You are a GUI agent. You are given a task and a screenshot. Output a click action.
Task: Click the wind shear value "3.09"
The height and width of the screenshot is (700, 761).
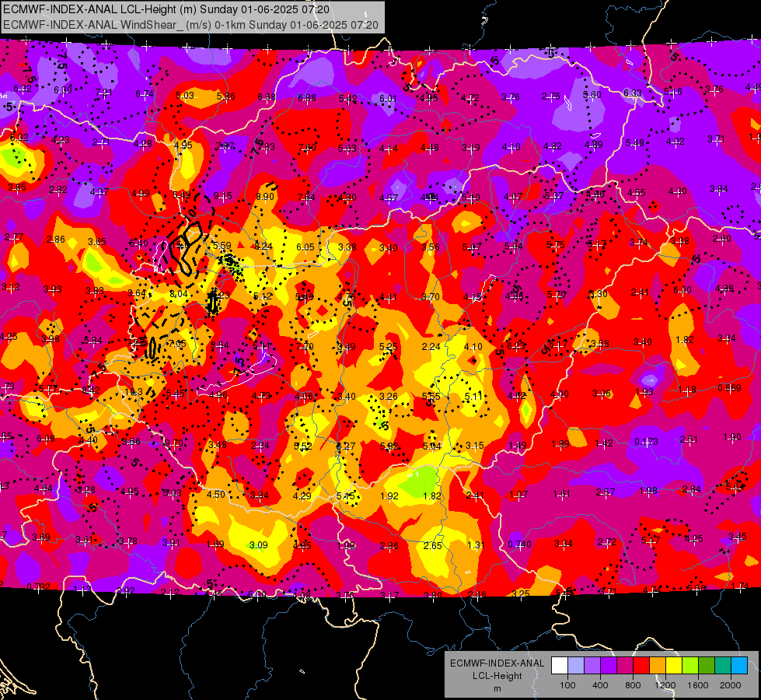pos(258,544)
